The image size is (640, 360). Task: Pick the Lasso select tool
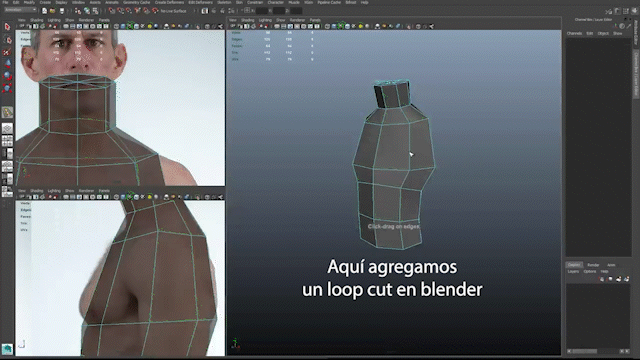tap(7, 40)
